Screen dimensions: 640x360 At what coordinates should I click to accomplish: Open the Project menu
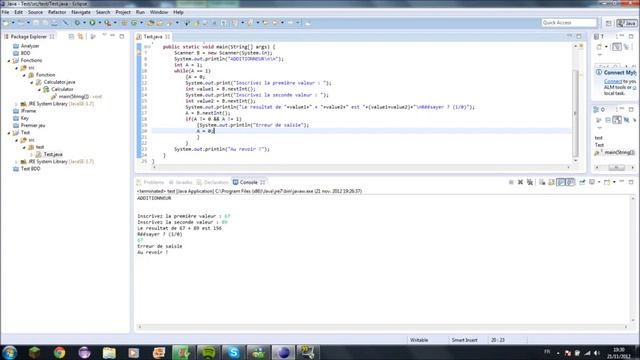123,12
